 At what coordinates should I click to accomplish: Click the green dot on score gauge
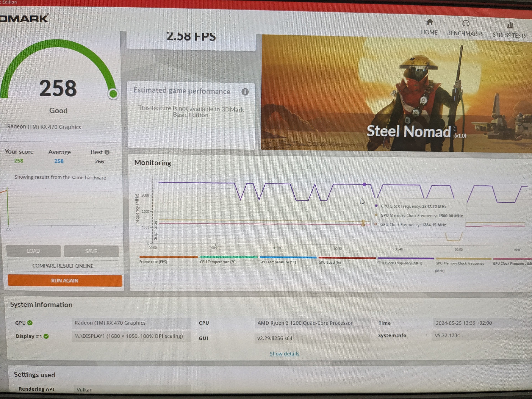(113, 94)
